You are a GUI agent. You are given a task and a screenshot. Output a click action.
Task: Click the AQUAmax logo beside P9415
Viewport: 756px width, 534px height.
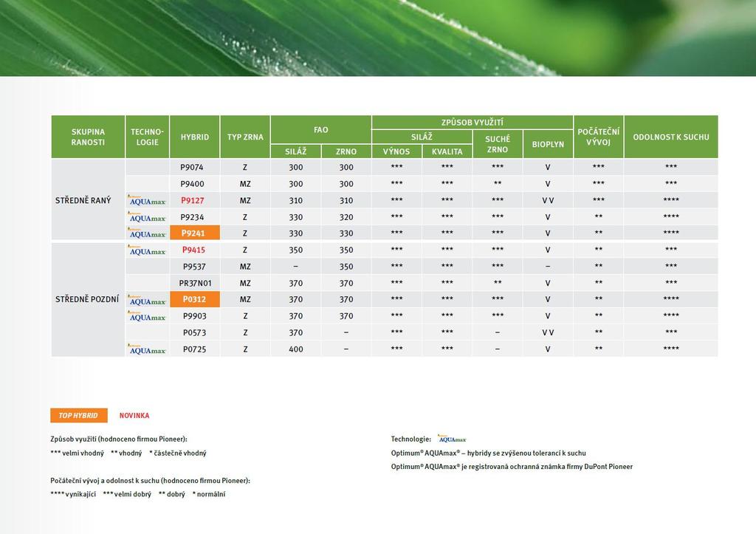pos(147,250)
